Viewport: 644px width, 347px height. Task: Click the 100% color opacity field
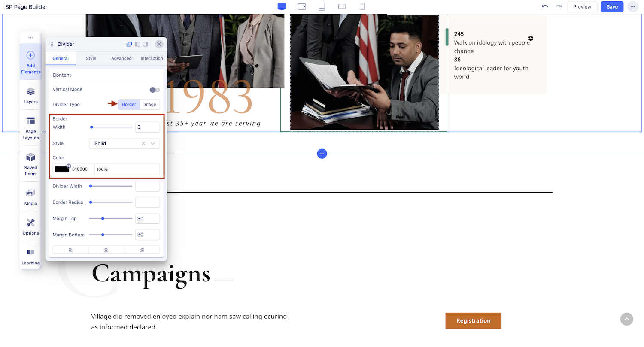point(127,169)
